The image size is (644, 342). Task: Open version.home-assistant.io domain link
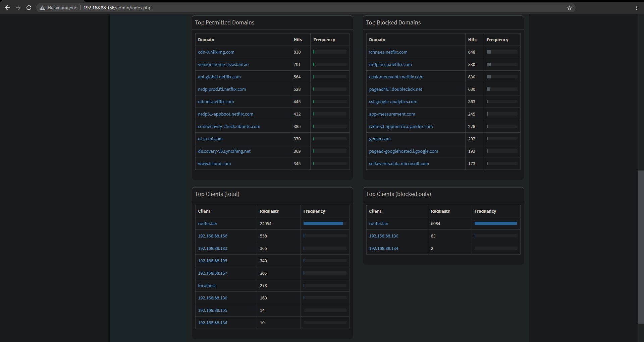click(x=223, y=64)
